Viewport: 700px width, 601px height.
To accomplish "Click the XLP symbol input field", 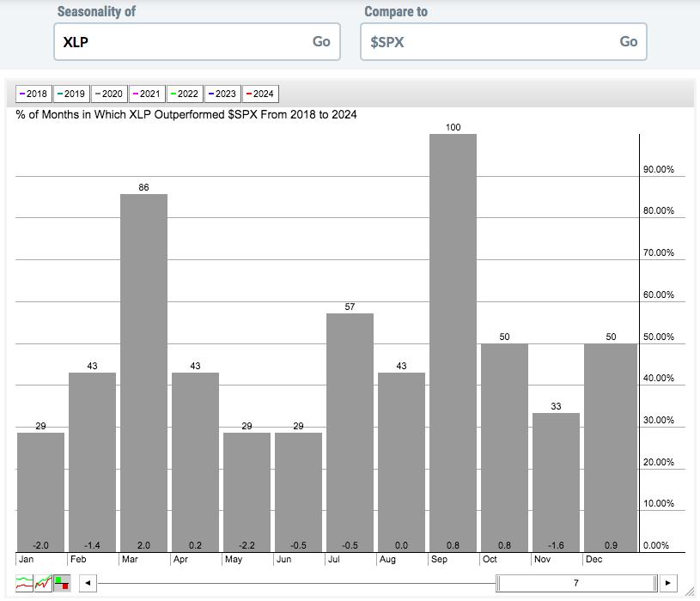I will (197, 41).
